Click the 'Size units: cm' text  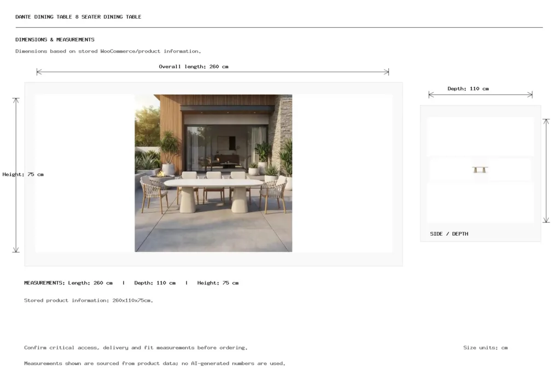pos(486,347)
